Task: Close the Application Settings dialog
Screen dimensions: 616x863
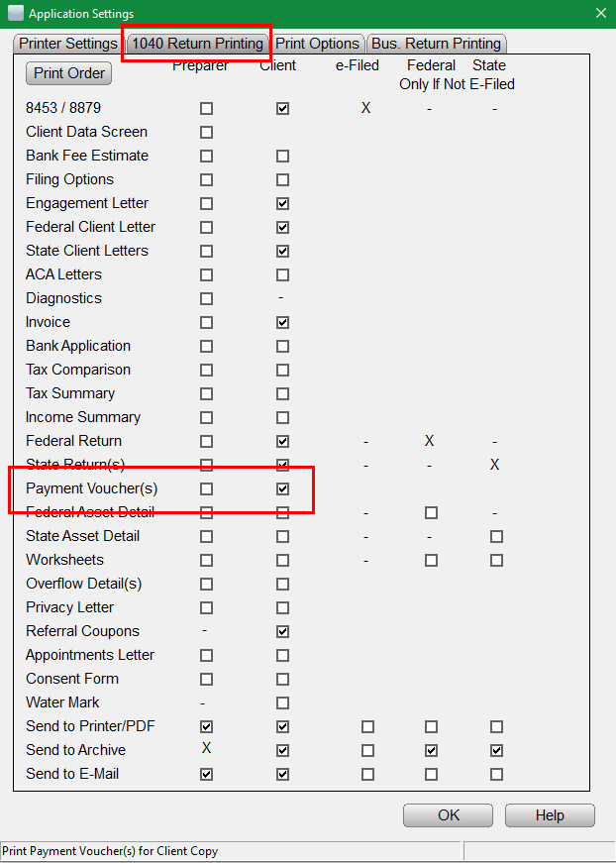Action: [600, 14]
